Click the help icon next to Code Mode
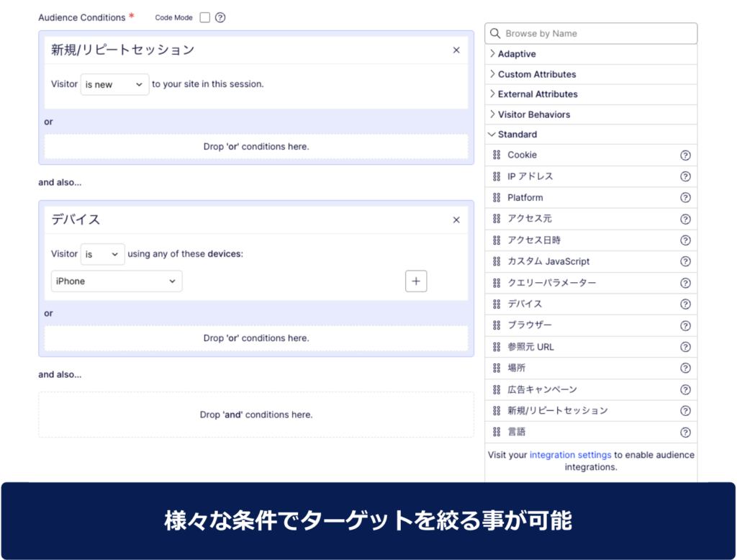 tap(220, 17)
